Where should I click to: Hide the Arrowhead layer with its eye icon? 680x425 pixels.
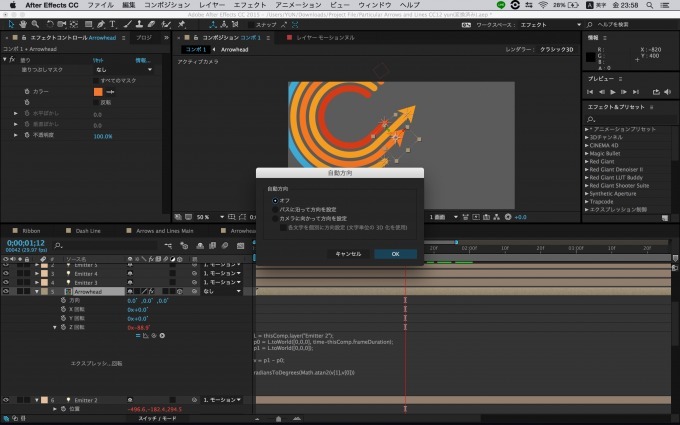pos(6,291)
